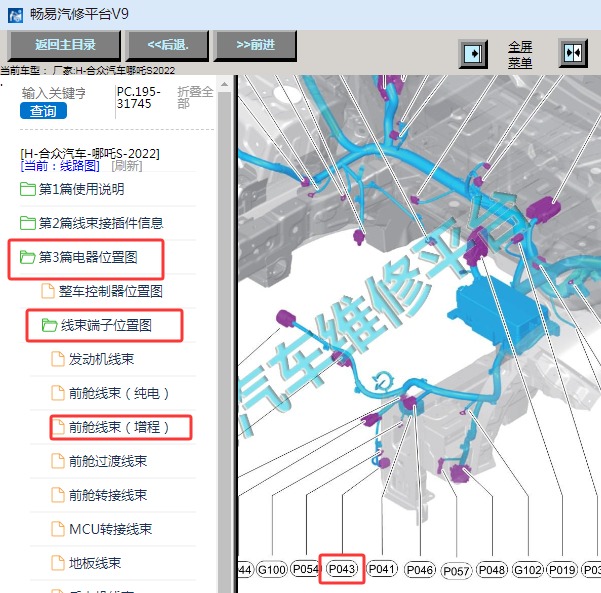The height and width of the screenshot is (593, 601).
Task: Click the page icon beside MCU转接线束
Action: tap(58, 529)
